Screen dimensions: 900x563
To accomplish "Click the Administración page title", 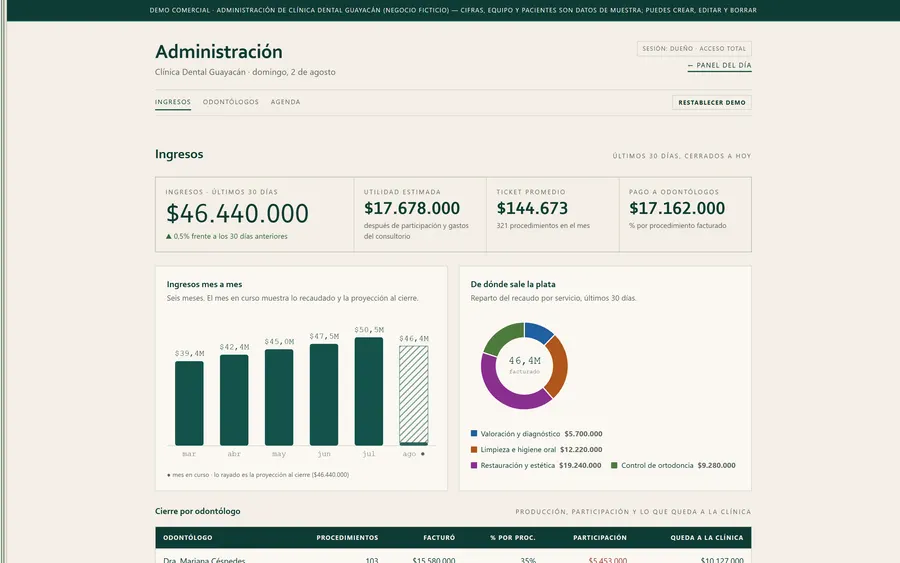I will [x=219, y=52].
